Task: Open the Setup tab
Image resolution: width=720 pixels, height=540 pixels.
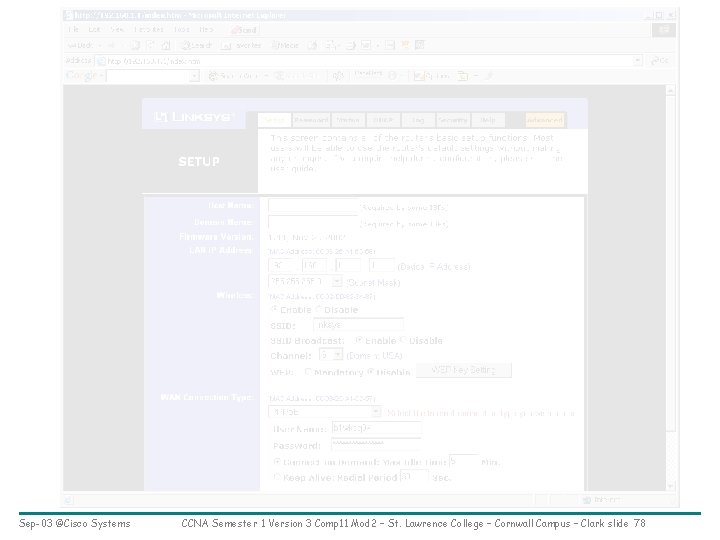Action: pos(274,120)
